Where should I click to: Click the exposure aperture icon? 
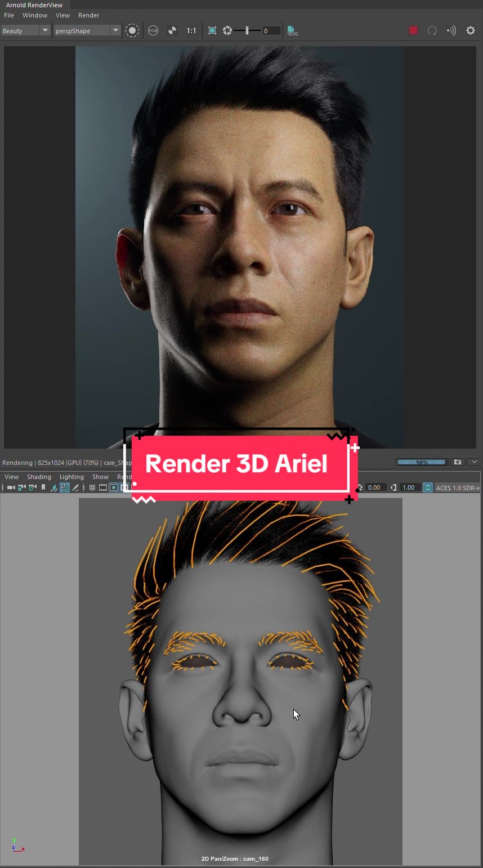(x=227, y=30)
